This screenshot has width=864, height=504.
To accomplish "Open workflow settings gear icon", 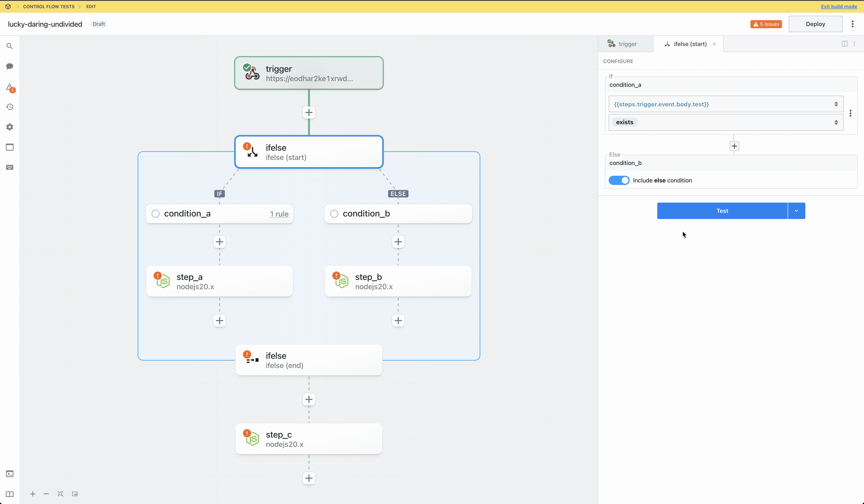I will 10,127.
